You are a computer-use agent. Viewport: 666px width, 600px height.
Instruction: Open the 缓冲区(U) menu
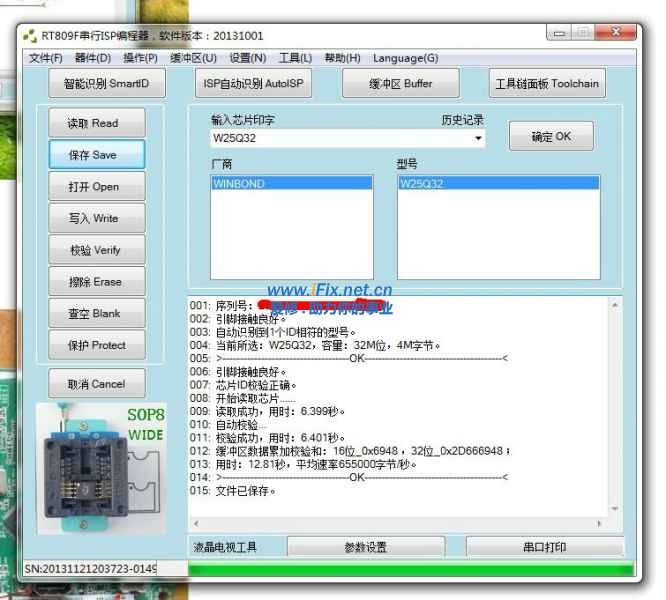193,58
